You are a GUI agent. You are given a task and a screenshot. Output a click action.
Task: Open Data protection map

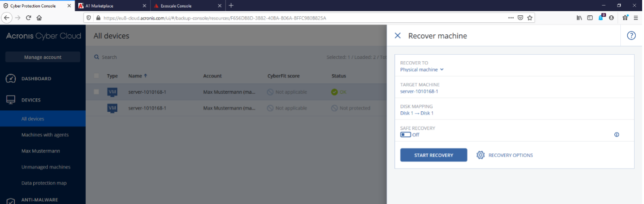click(44, 183)
